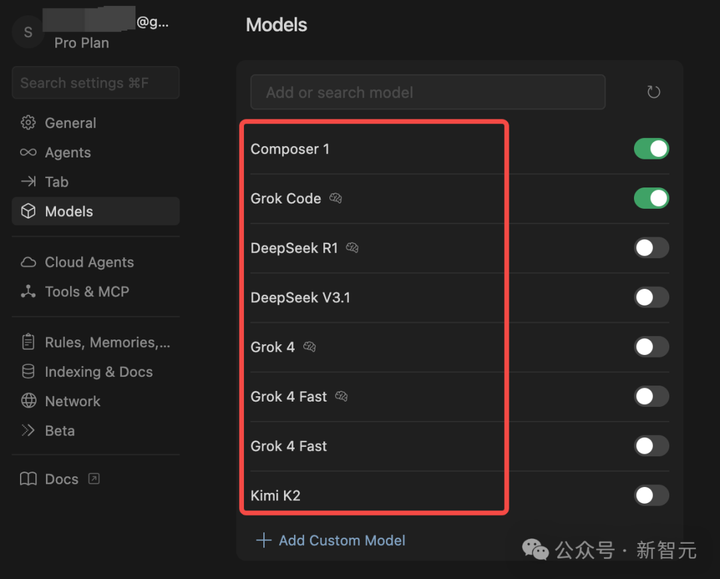Click the brain icon next to Grok 4
This screenshot has width=720, height=579.
(310, 347)
